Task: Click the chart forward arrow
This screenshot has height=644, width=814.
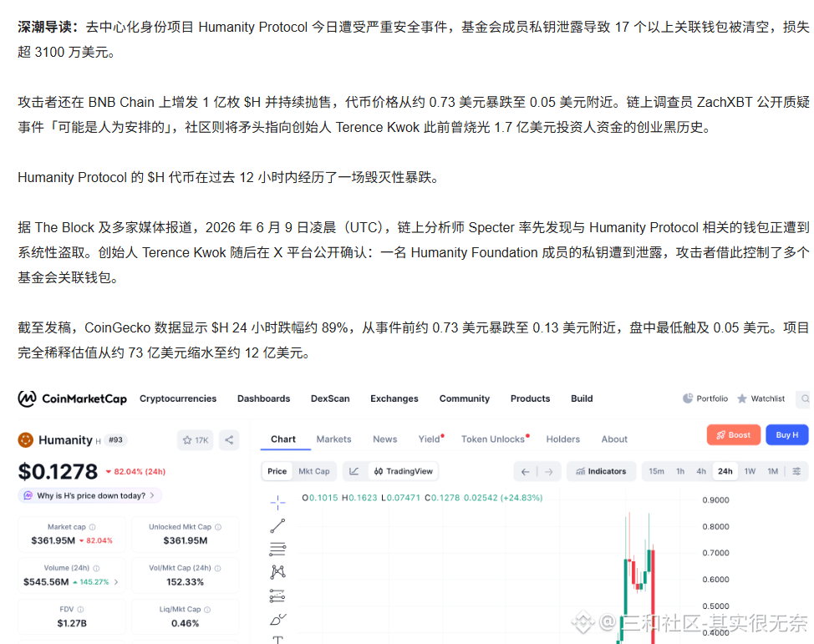Action: pyautogui.click(x=549, y=472)
